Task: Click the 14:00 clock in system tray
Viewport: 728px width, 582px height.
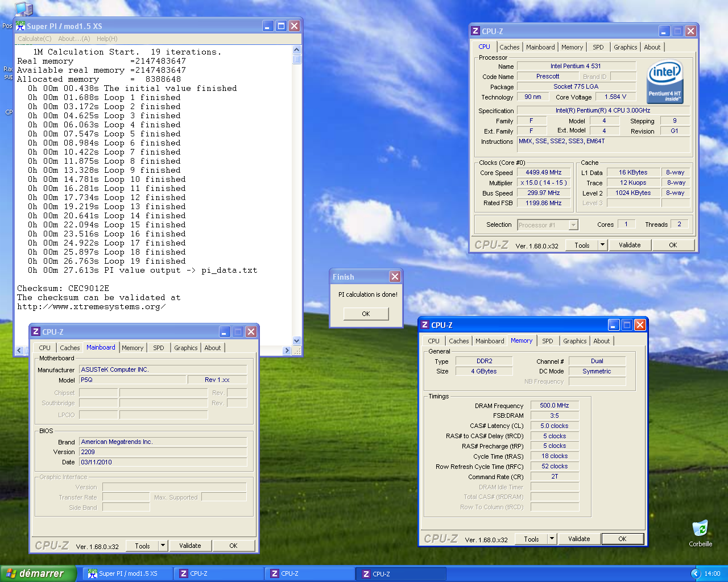Action: click(x=712, y=574)
